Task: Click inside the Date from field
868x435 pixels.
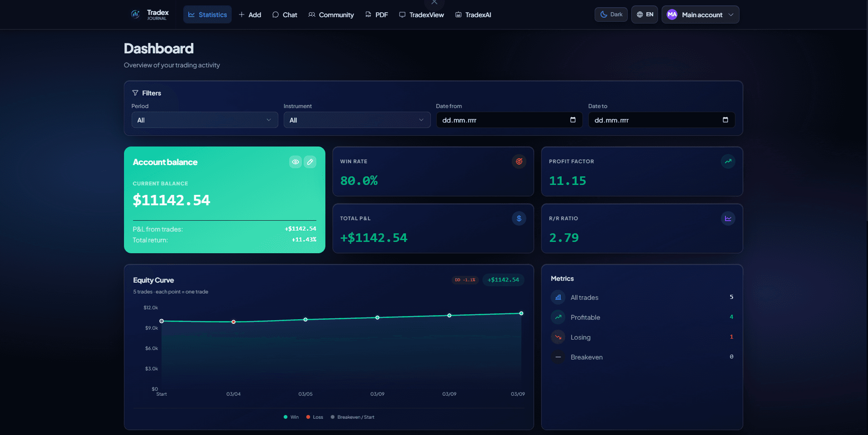Action: pyautogui.click(x=498, y=120)
